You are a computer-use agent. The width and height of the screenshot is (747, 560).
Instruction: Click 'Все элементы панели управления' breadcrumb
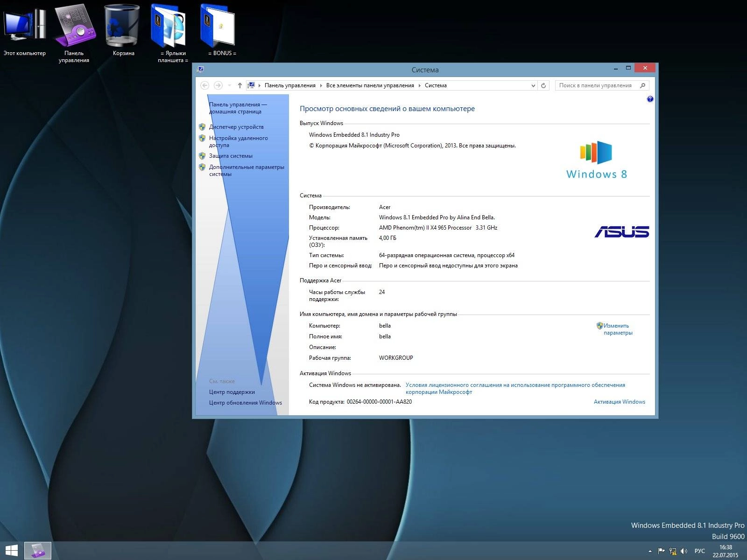tap(370, 85)
